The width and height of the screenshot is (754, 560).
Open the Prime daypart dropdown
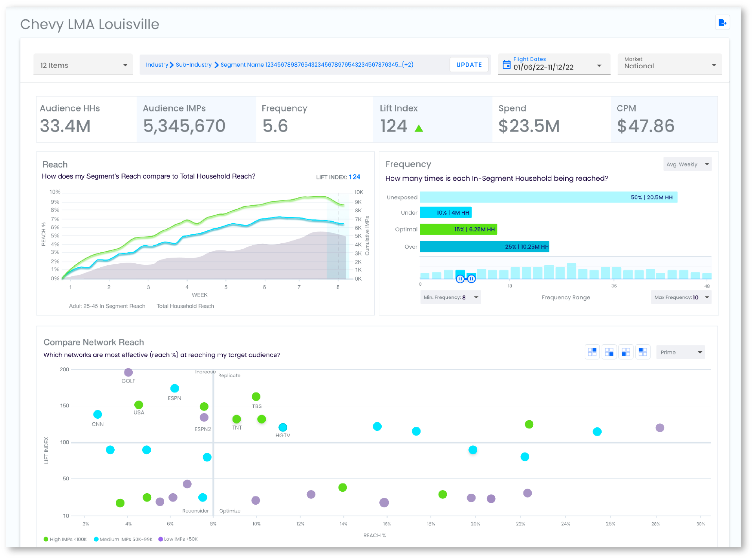[x=681, y=352]
